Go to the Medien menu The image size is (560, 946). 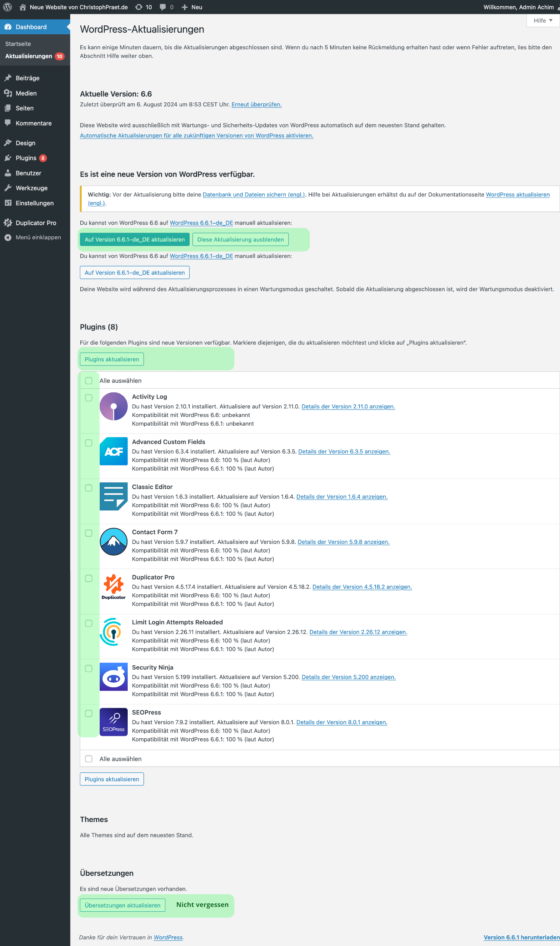click(35, 93)
